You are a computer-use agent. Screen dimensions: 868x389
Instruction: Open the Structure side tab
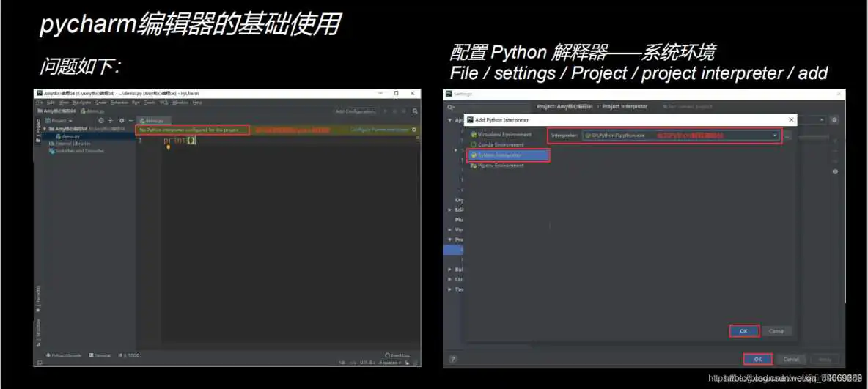37,333
